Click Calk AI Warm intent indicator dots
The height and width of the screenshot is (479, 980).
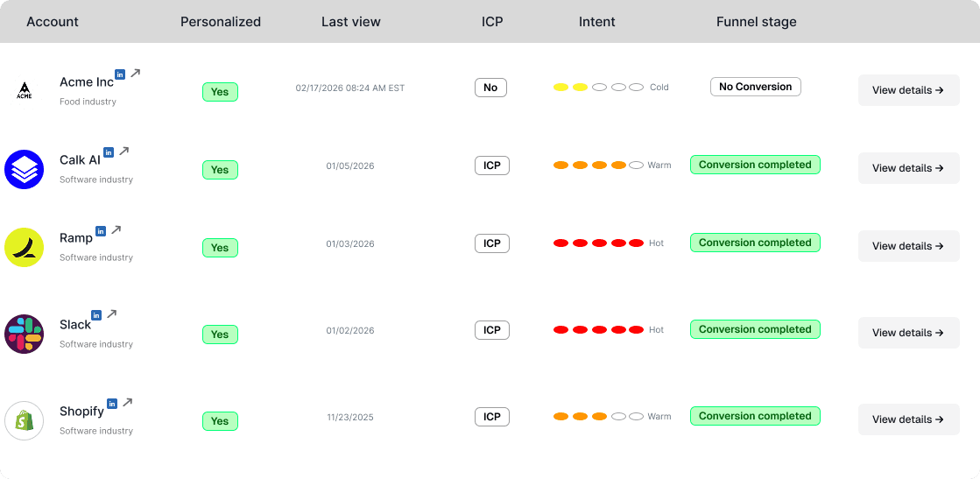(x=598, y=166)
